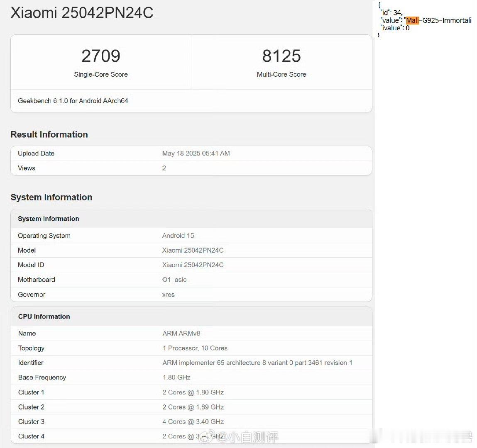Click Geekbench 6.1.0 for Android AArch64 text

tap(73, 101)
